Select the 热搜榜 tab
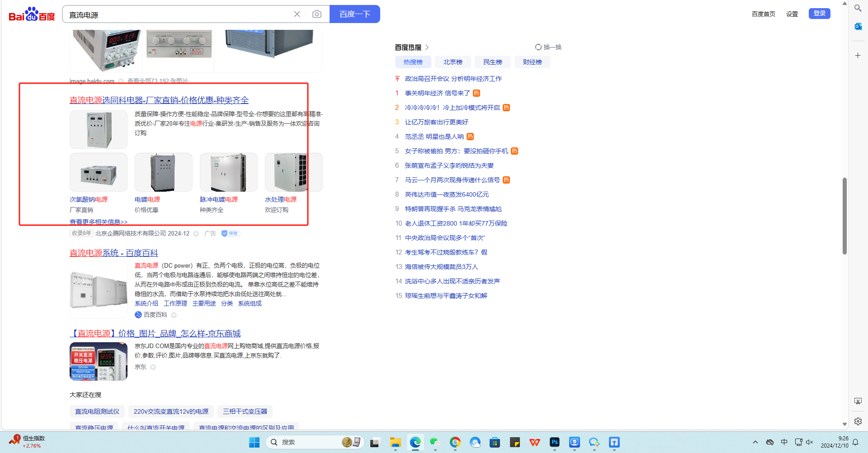The image size is (868, 453). coord(413,62)
